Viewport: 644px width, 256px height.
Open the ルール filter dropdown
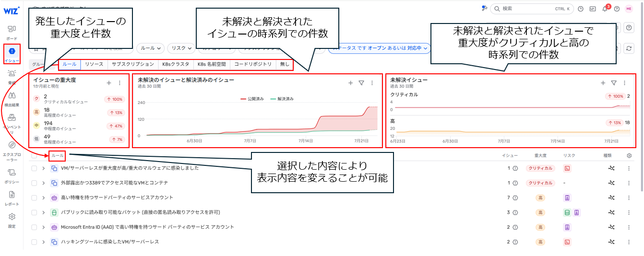pos(151,48)
